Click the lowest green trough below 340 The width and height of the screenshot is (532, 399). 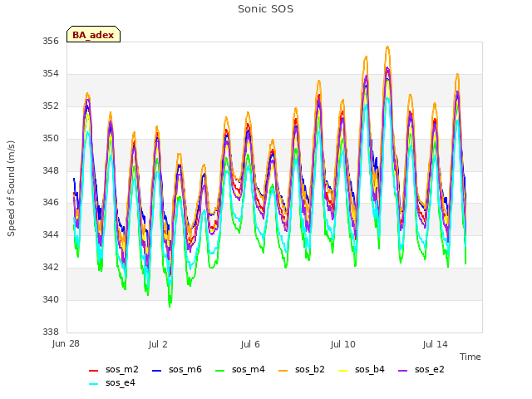pyautogui.click(x=170, y=307)
